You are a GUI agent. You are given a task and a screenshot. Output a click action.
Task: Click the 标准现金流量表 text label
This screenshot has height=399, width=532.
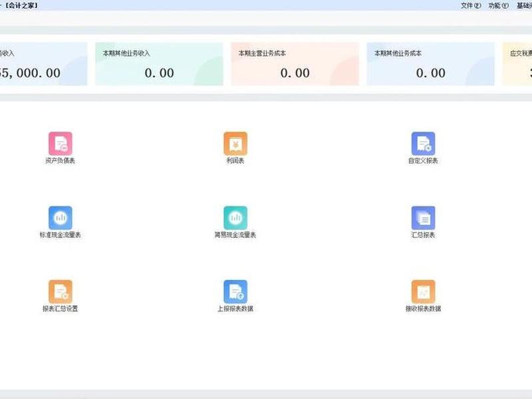coord(60,235)
